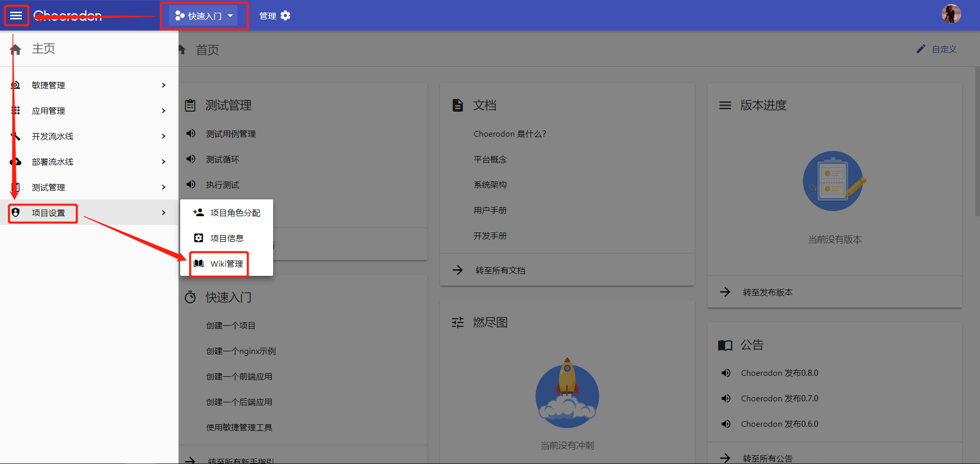Click speaker icon beside Choerodon 发布0.6.0

pos(725,424)
